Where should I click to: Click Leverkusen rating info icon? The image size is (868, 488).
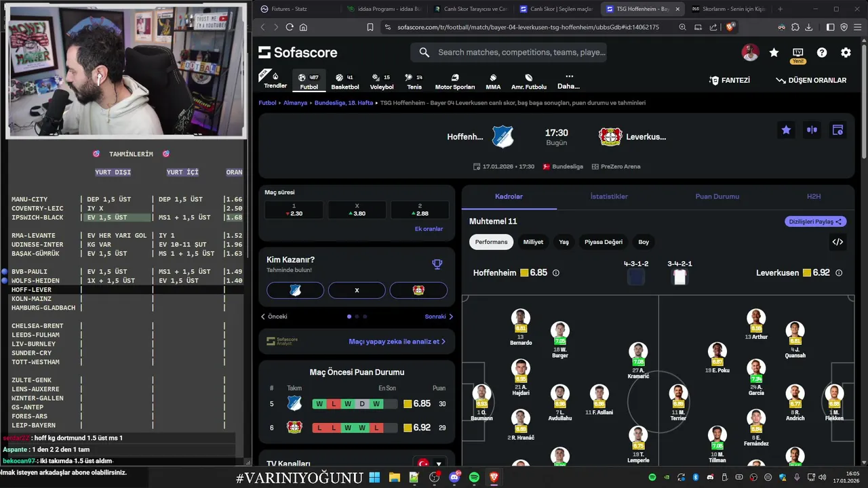[x=839, y=273]
